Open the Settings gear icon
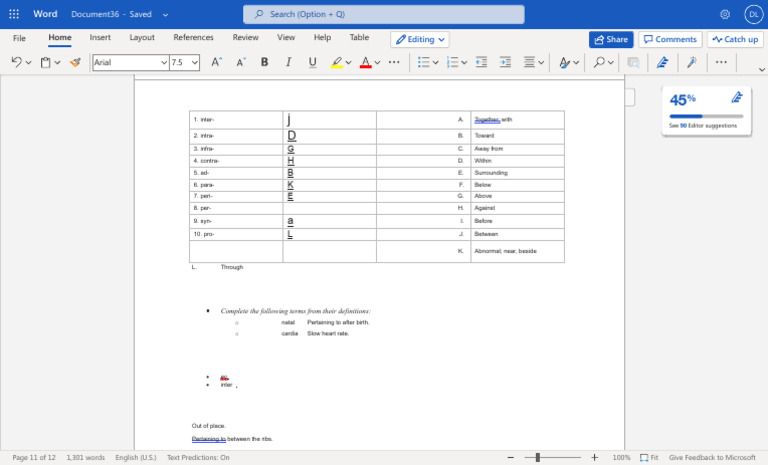 click(725, 14)
